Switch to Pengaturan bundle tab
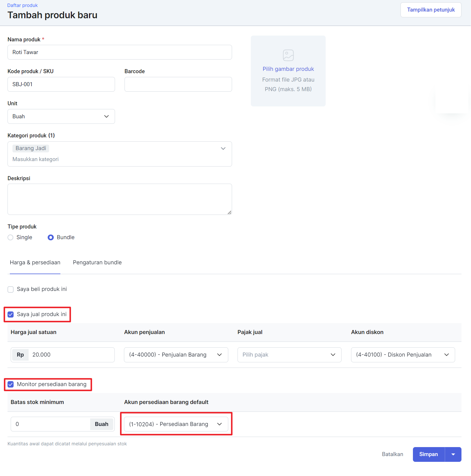The image size is (471, 476). coord(97,263)
